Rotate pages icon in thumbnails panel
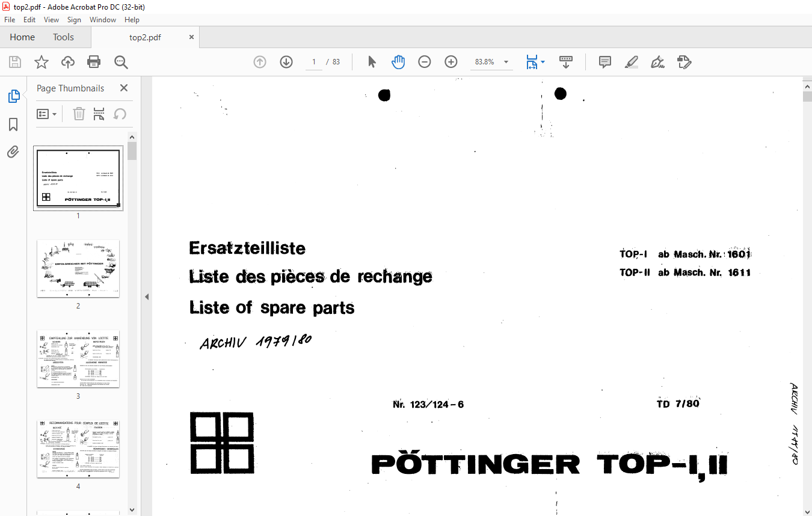Image resolution: width=812 pixels, height=516 pixels. tap(120, 114)
